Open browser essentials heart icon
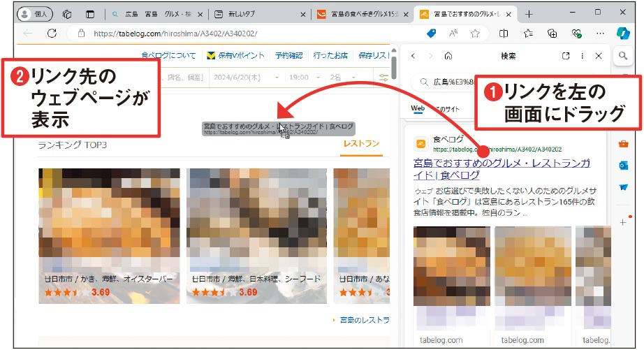Screen dimensions: 644x350 pos(577,34)
